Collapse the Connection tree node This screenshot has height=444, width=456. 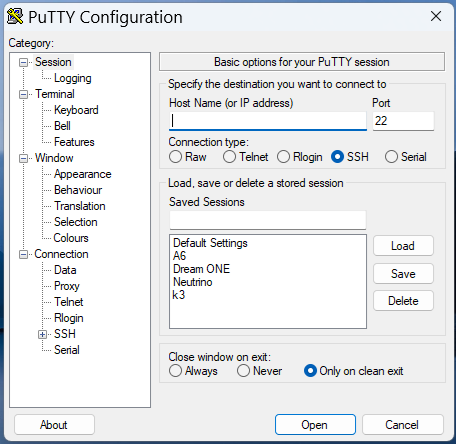click(x=23, y=254)
